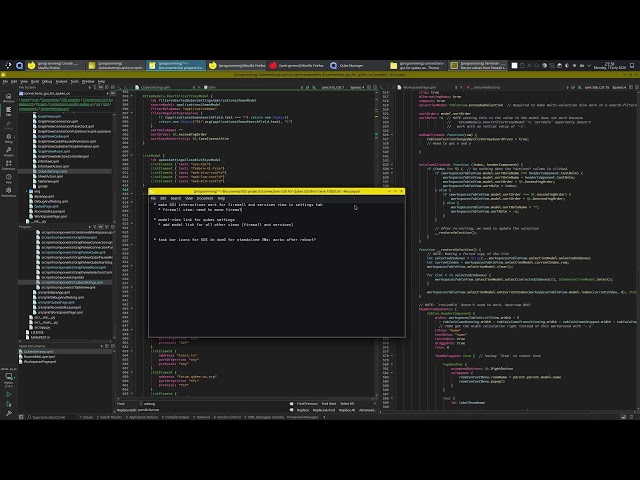Screen dimensions: 640x480
Task: Open Preferences gear in sidebar
Action: click(9, 192)
